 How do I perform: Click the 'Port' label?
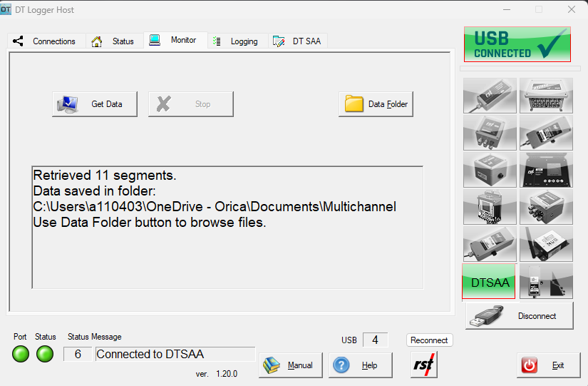click(20, 337)
